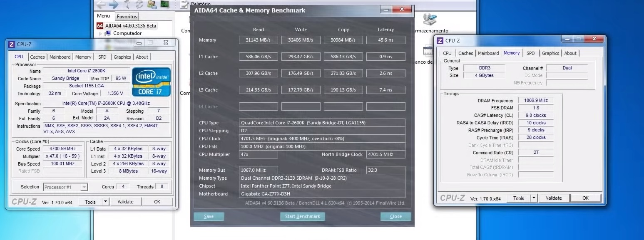This screenshot has height=240, width=644.
Task: Click OK button in right CPU-Z window
Action: point(585,198)
